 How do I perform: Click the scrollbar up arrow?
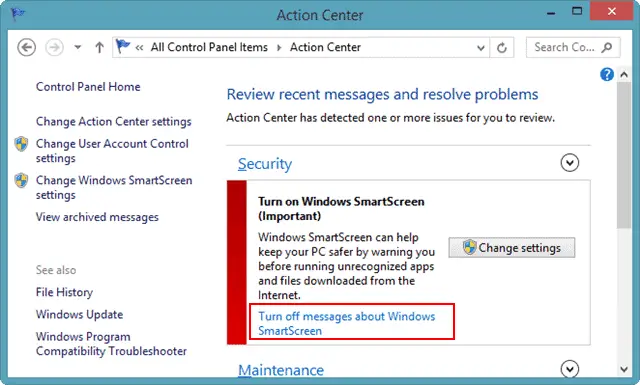coord(624,75)
